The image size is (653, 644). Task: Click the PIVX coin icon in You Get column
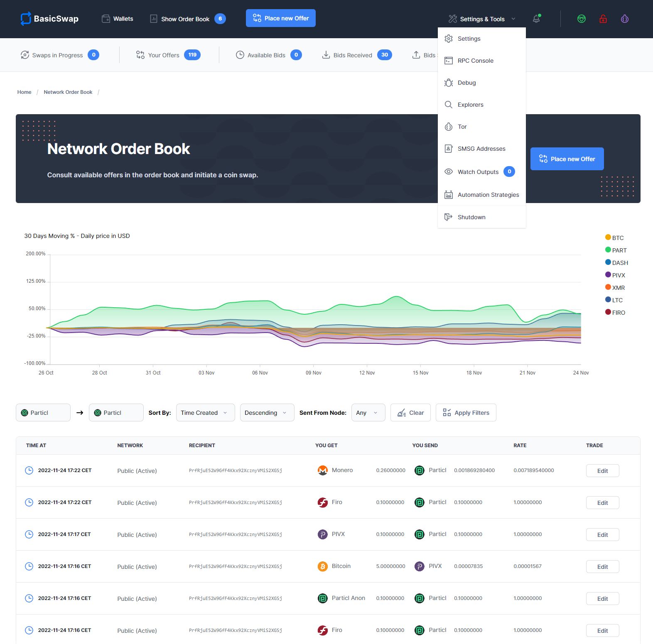(x=323, y=534)
